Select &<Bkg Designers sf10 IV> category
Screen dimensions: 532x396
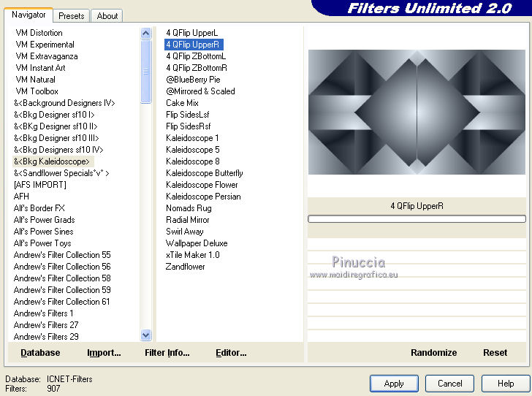click(x=58, y=150)
